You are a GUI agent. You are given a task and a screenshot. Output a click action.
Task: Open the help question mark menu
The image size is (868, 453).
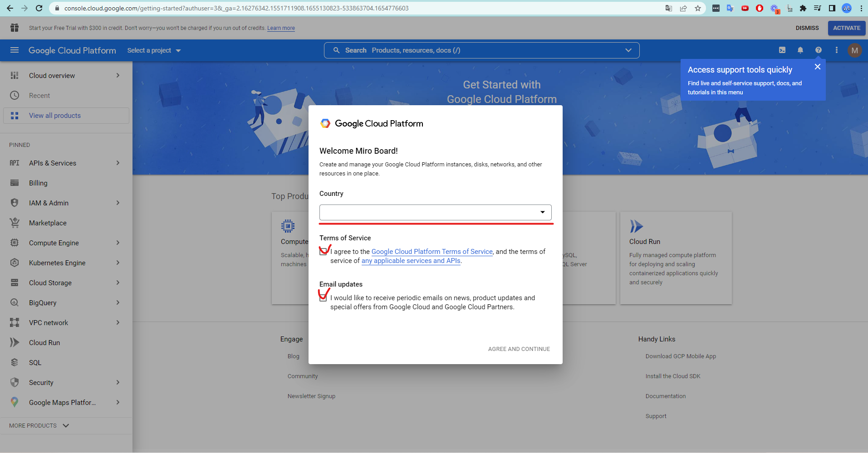819,50
